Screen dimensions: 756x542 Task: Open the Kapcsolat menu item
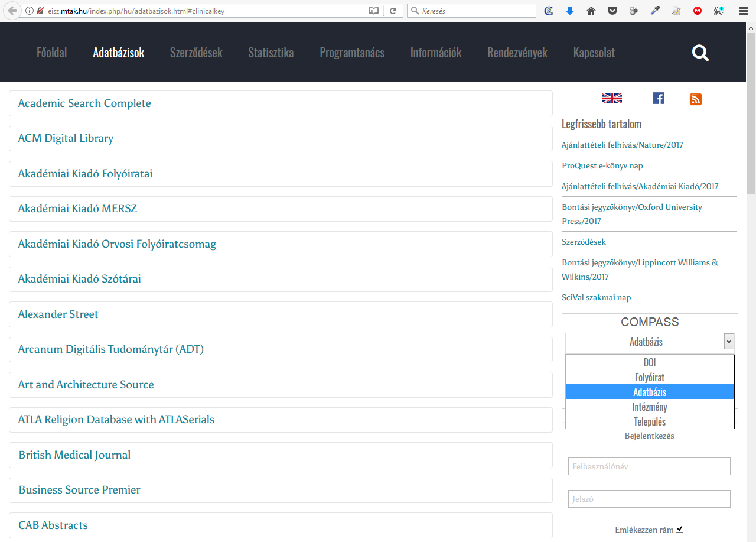point(594,53)
